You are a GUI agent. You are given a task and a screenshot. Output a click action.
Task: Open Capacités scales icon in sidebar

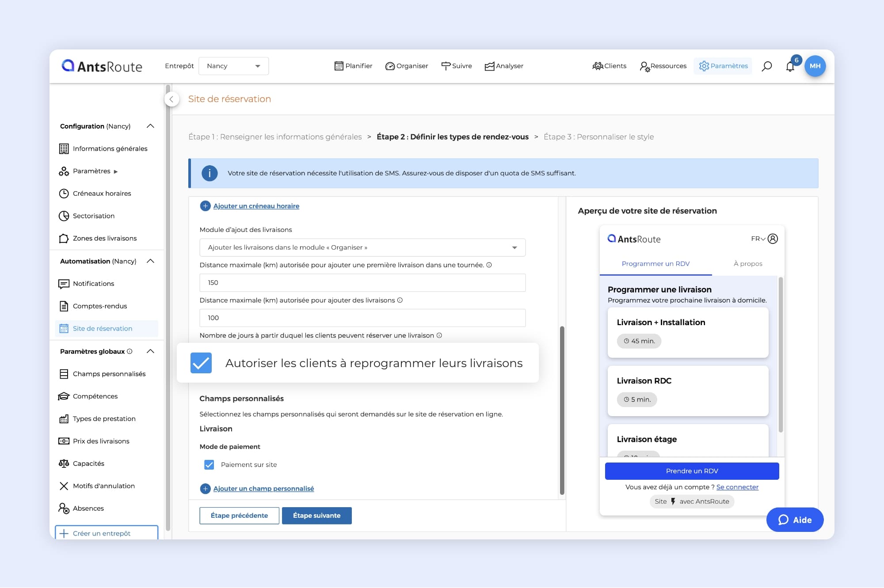point(64,463)
